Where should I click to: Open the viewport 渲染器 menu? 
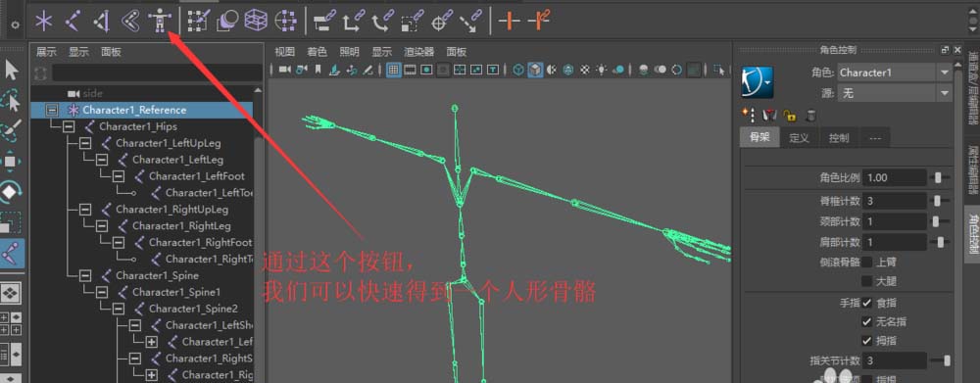point(418,52)
